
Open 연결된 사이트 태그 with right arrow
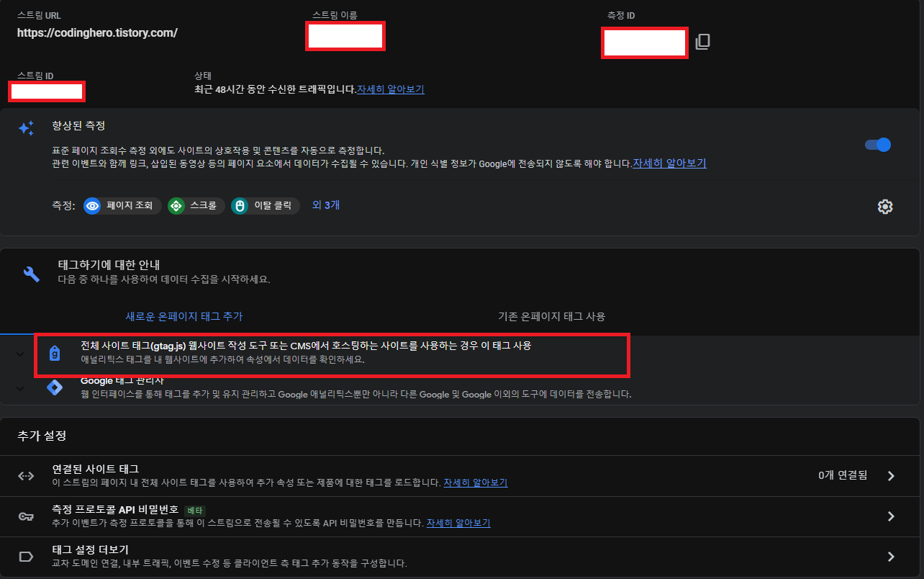point(891,475)
